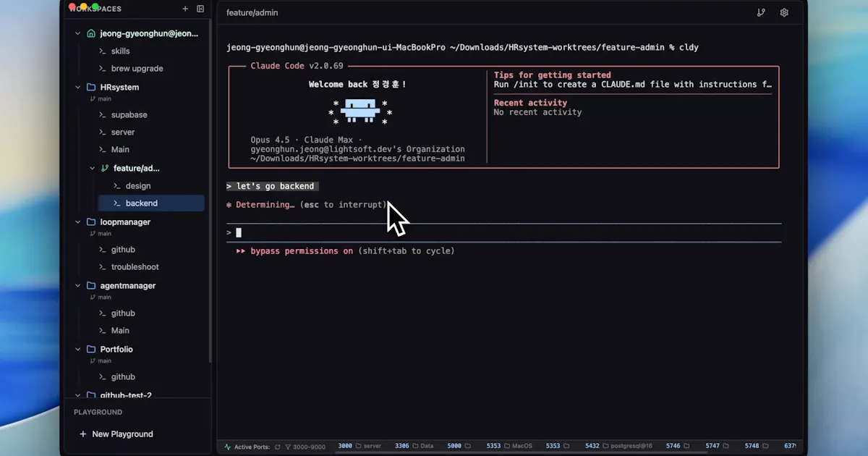
Task: Click loopmanager folder icon
Action: (x=90, y=221)
